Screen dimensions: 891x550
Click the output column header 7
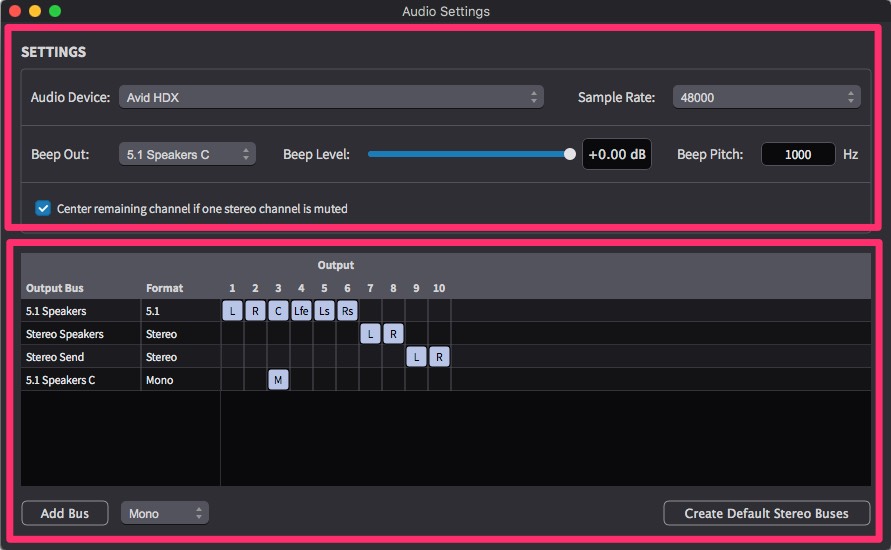click(x=370, y=288)
